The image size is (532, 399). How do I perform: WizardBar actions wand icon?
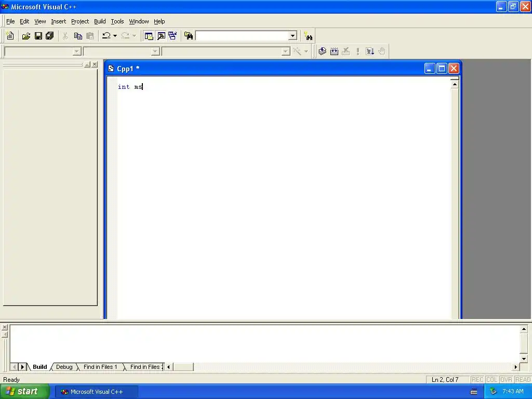(x=297, y=51)
